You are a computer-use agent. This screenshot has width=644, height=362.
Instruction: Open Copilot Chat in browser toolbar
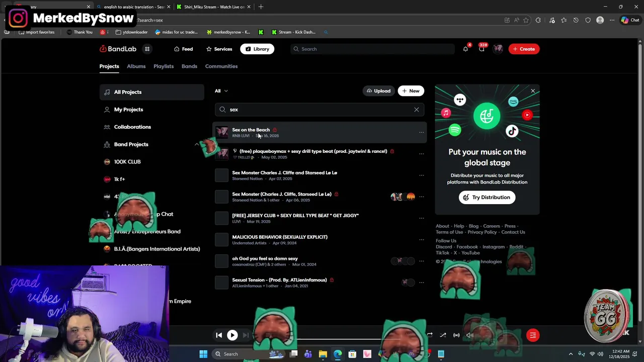coord(630,20)
